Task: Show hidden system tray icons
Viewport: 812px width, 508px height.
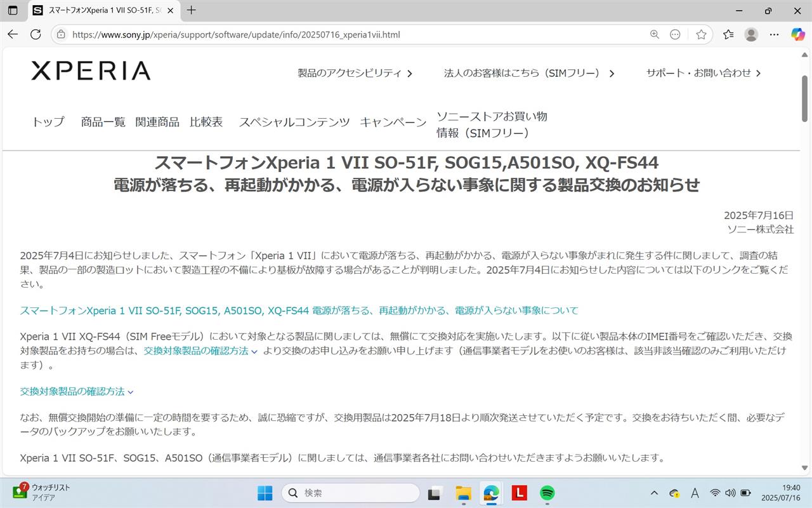Action: click(655, 493)
